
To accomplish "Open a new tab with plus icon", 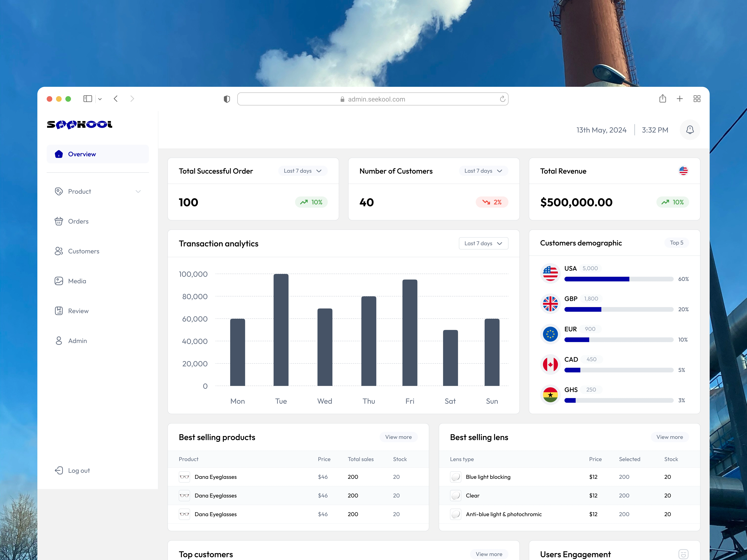I will coord(680,99).
